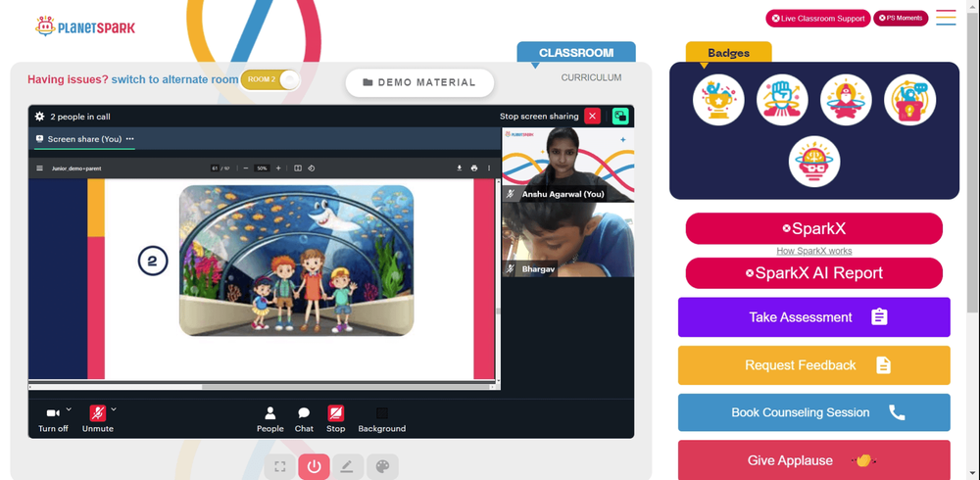Click the PDF fit to page icon

(x=298, y=168)
